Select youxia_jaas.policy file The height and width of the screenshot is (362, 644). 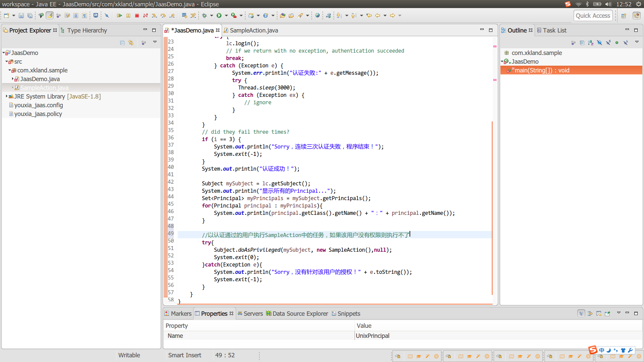(x=38, y=114)
